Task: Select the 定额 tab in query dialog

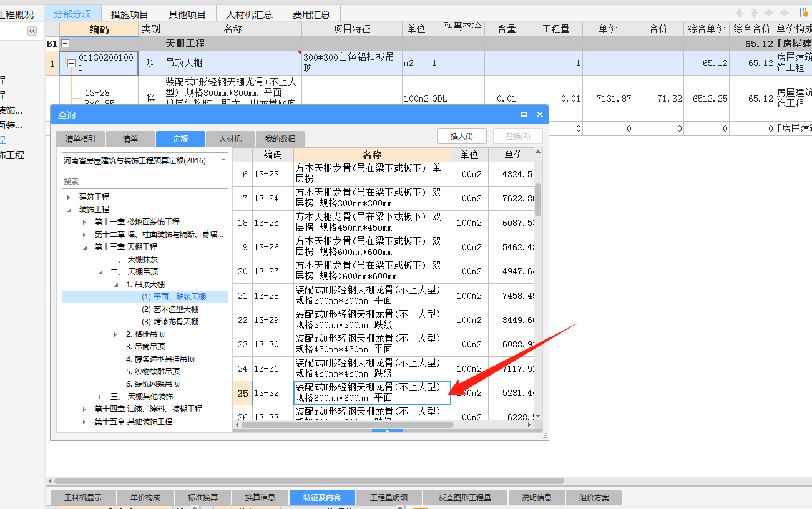Action: tap(180, 139)
